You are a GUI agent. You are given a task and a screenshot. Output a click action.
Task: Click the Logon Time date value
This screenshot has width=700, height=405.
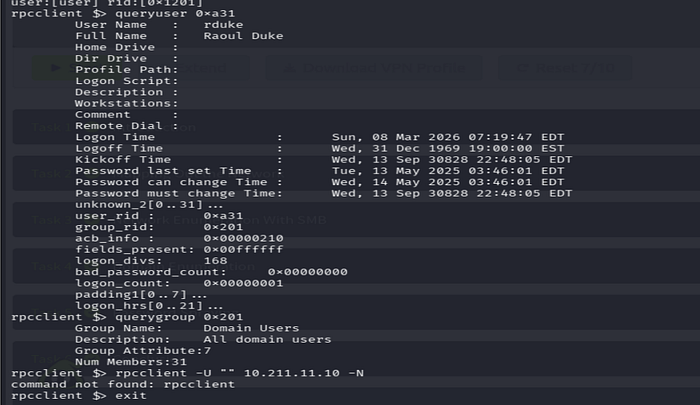448,137
